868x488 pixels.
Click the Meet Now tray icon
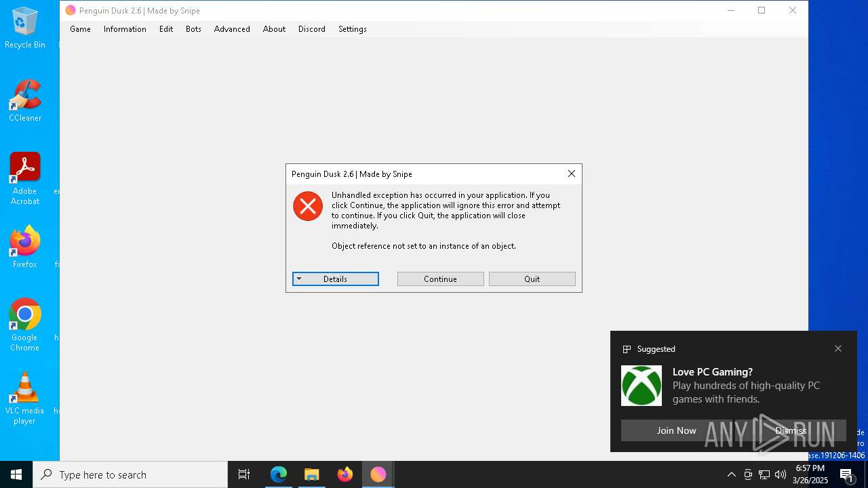(x=748, y=474)
